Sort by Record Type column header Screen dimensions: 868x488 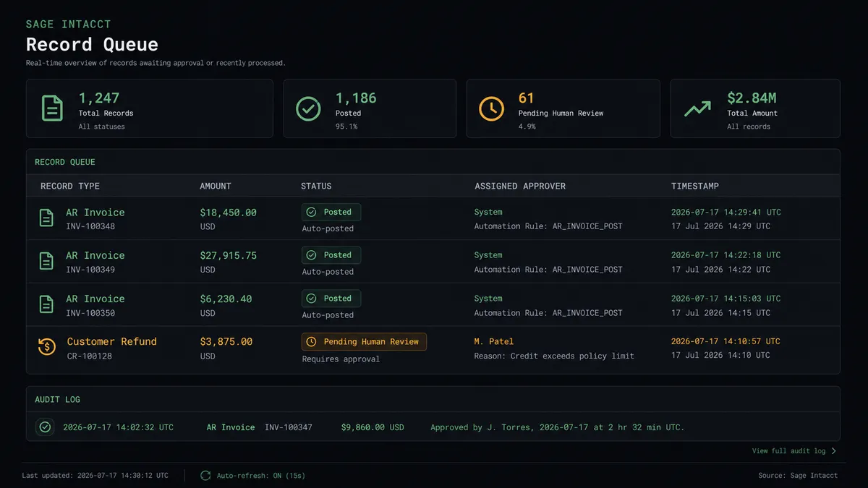pyautogui.click(x=70, y=186)
